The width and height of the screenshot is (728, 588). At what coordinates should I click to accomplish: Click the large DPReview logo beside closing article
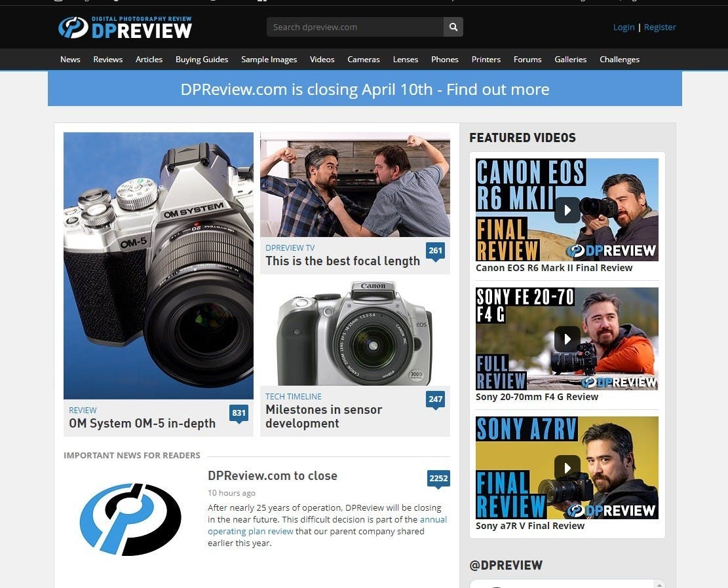click(130, 519)
